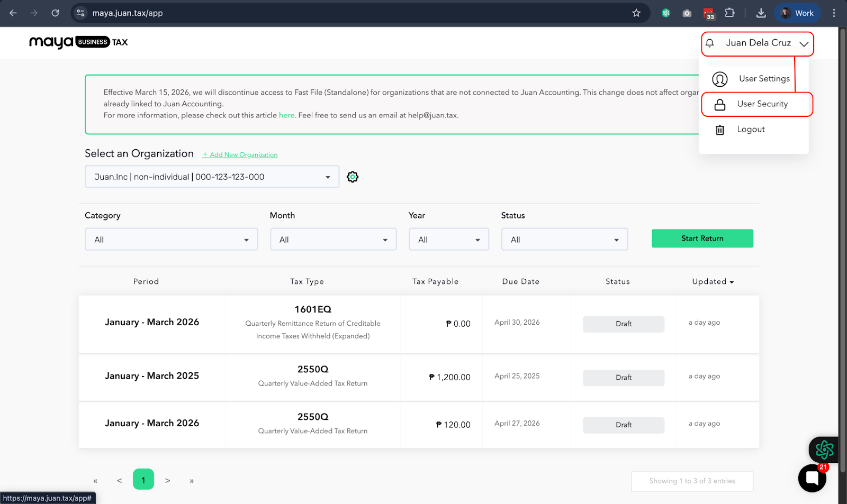Open the chat support bubble
847x504 pixels.
click(812, 478)
